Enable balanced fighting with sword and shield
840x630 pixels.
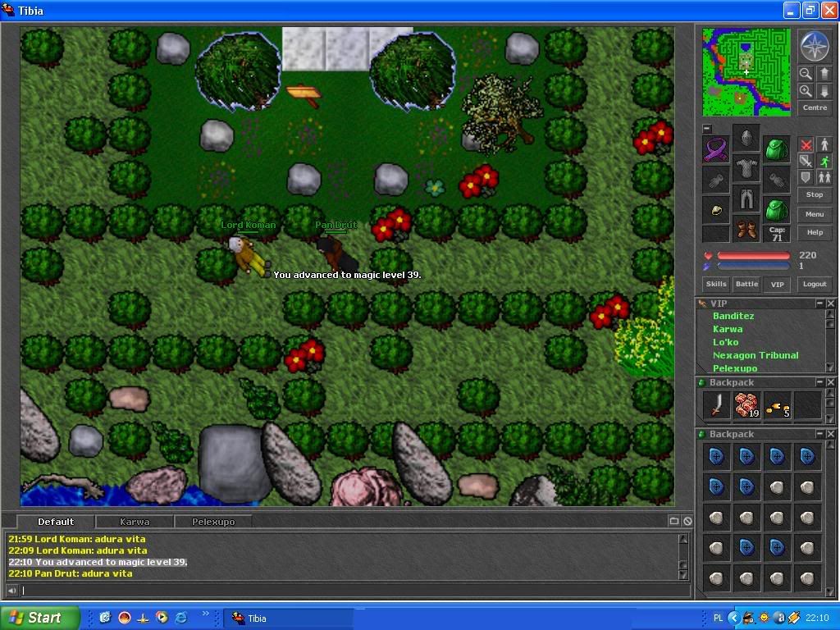coord(806,161)
